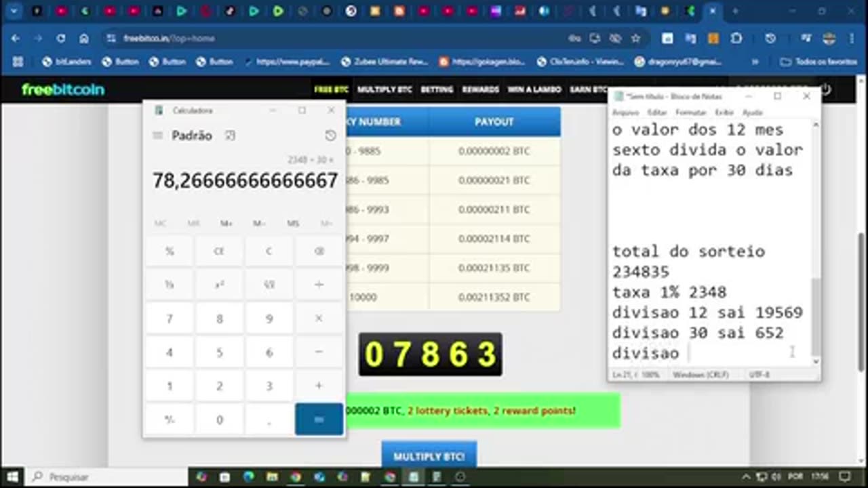Click the square root key in Calculator
Viewport: 868px width, 488px height.
coord(269,285)
